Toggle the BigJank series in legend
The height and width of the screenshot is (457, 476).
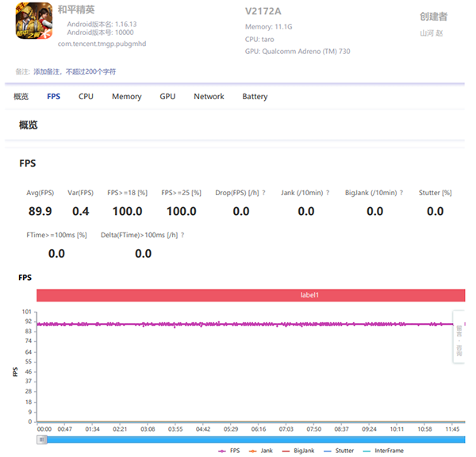point(297,451)
